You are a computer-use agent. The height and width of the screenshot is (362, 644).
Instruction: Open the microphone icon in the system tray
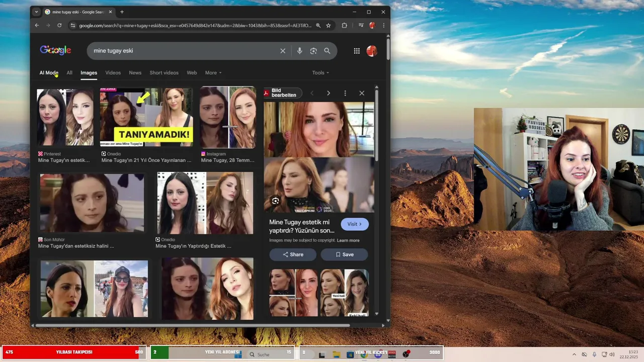[594, 354]
